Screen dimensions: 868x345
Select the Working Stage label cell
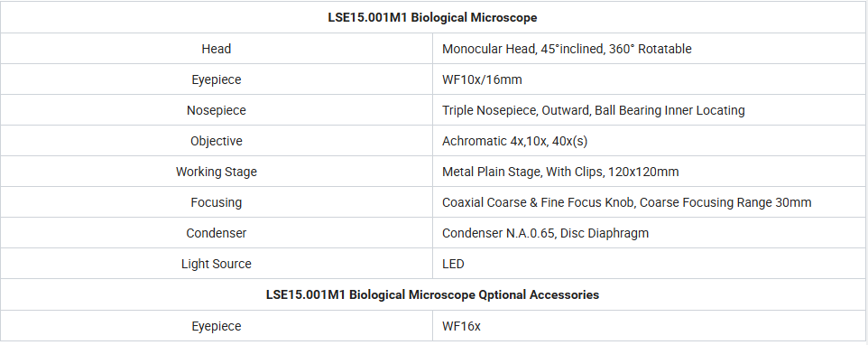pos(216,172)
